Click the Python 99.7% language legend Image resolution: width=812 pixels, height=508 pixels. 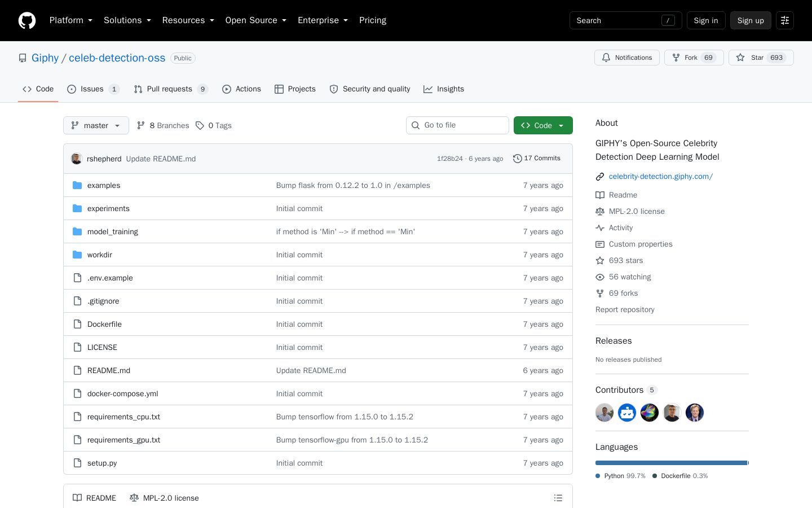pos(620,476)
